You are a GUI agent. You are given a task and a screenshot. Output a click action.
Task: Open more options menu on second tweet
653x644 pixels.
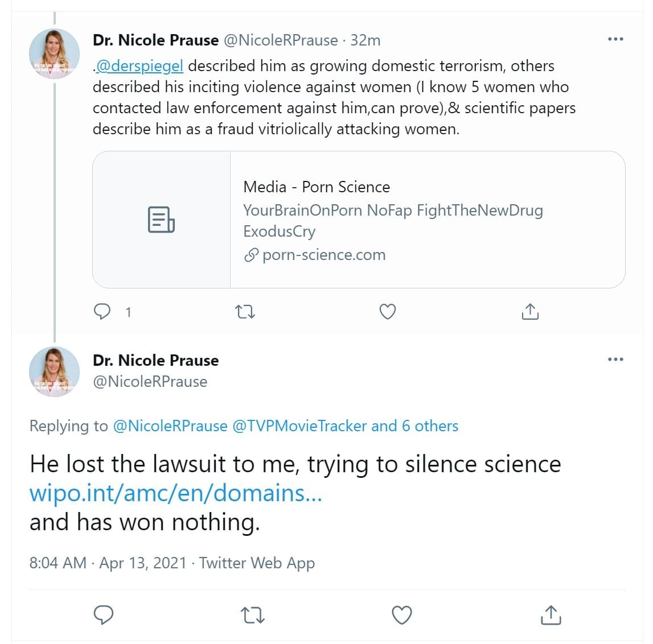click(615, 360)
